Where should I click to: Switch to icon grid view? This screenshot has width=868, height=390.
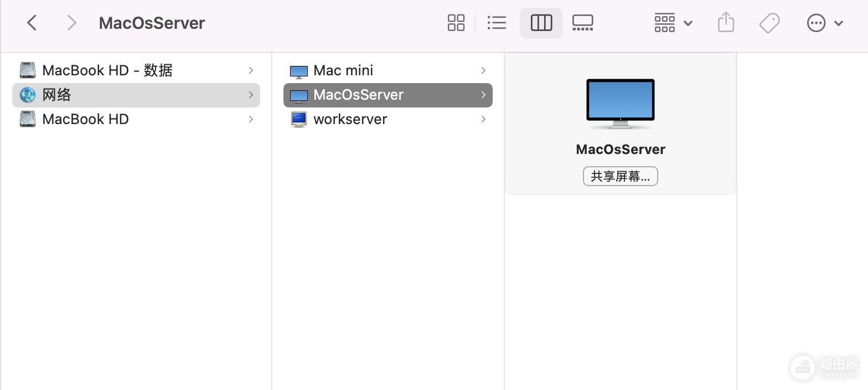point(456,23)
